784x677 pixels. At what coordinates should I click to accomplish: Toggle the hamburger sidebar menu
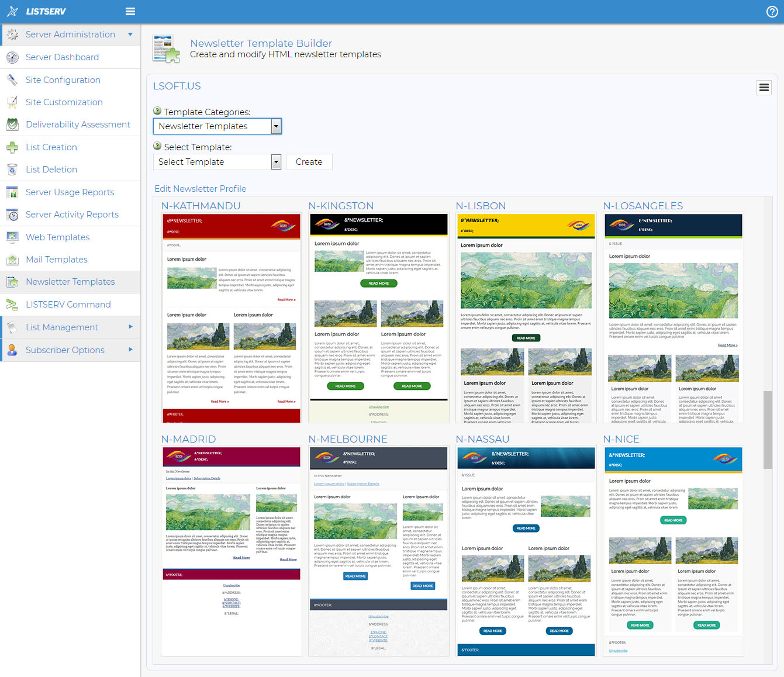pyautogui.click(x=130, y=11)
